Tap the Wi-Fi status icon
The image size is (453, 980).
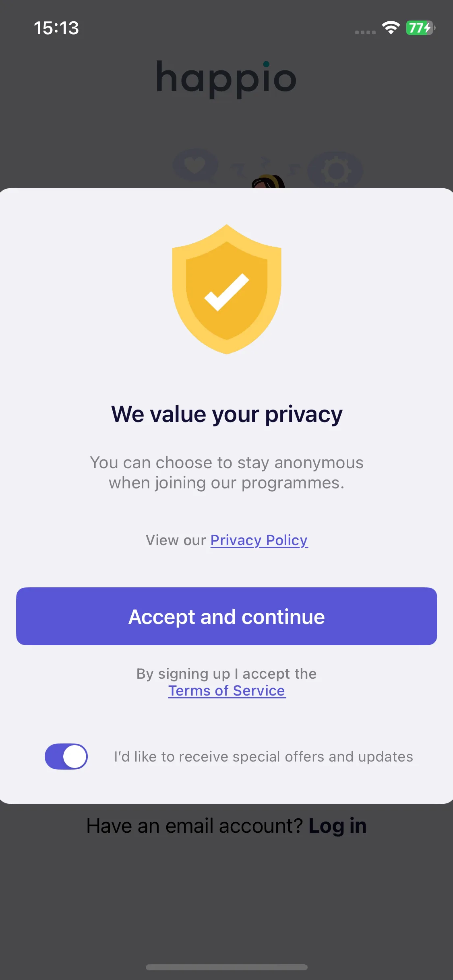point(391,28)
